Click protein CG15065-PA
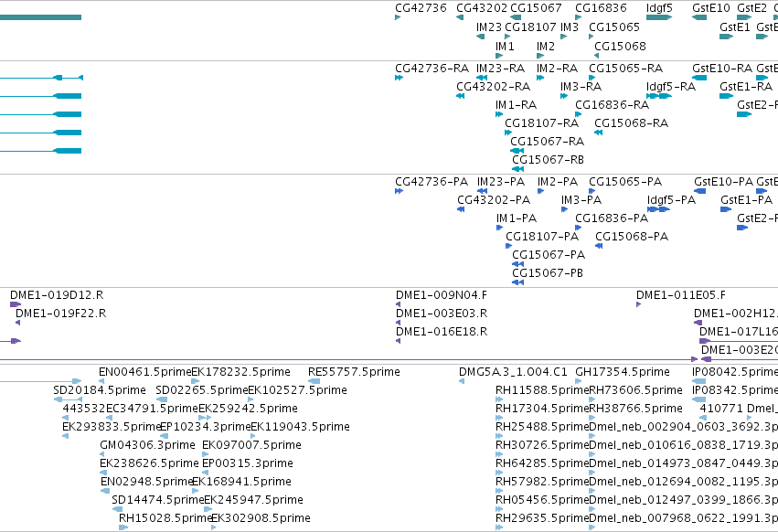This screenshot has height=532, width=778. 625,182
